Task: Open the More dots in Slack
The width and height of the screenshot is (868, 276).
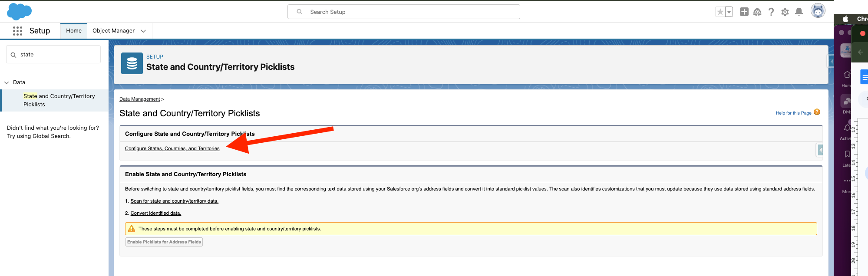Action: coord(847,181)
